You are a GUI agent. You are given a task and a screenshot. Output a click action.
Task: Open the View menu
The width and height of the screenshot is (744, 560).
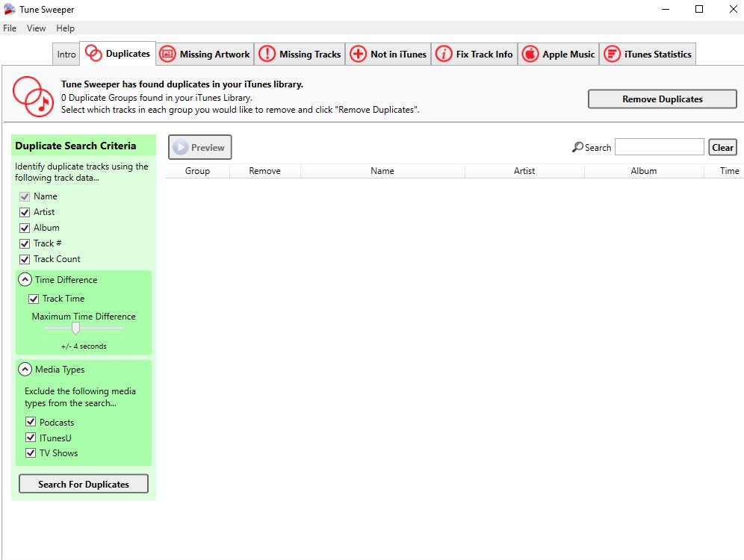(x=36, y=28)
